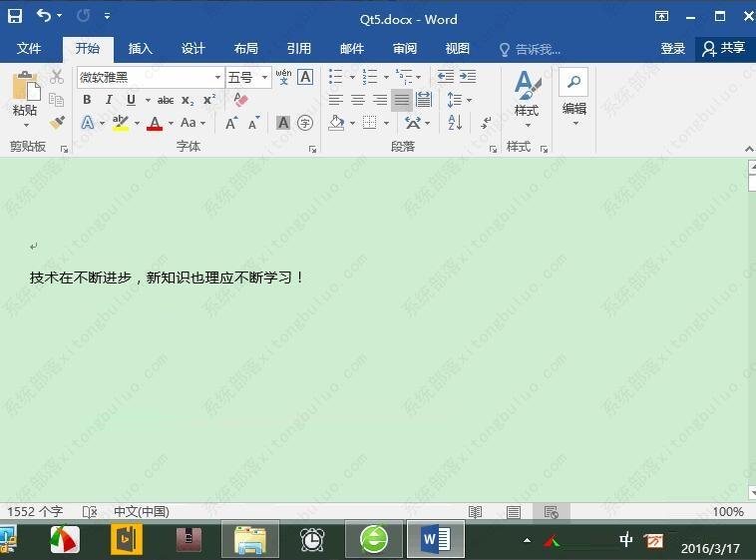Toggle Bold formatting
Image resolution: width=756 pixels, height=560 pixels.
tap(87, 100)
